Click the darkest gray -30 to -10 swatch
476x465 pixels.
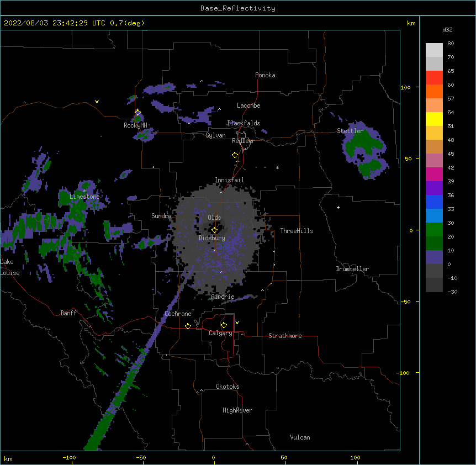[x=434, y=285]
